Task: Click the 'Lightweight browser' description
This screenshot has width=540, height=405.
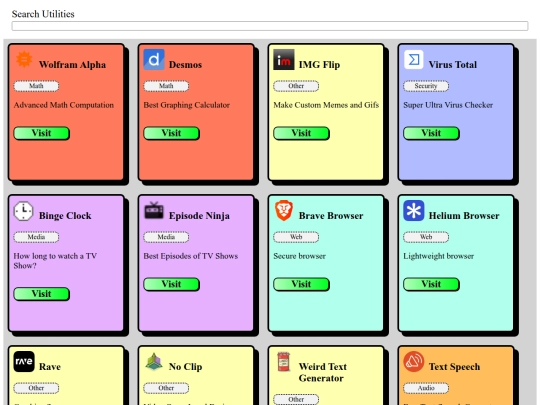Action: [x=438, y=256]
